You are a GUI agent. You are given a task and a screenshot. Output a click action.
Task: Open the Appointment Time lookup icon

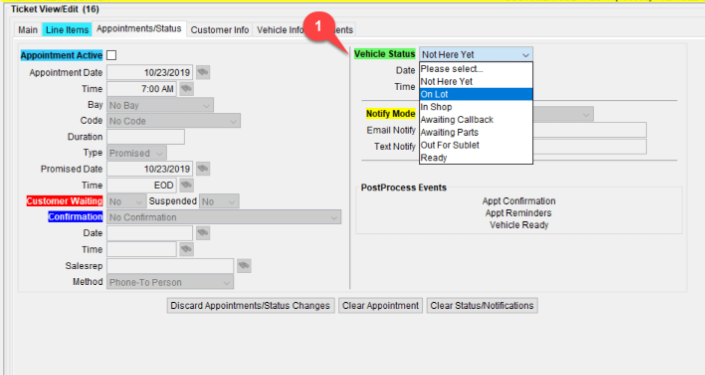tap(186, 89)
